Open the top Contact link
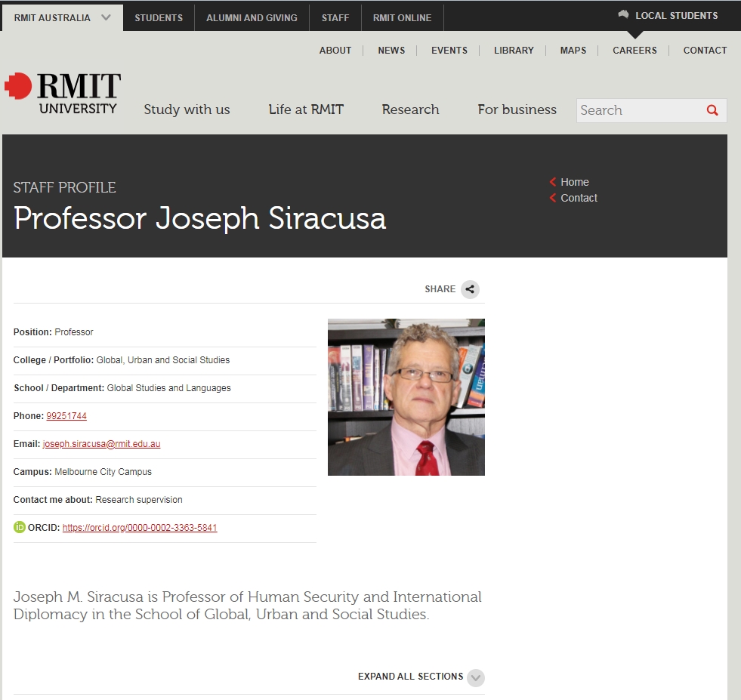741x700 pixels. tap(705, 51)
